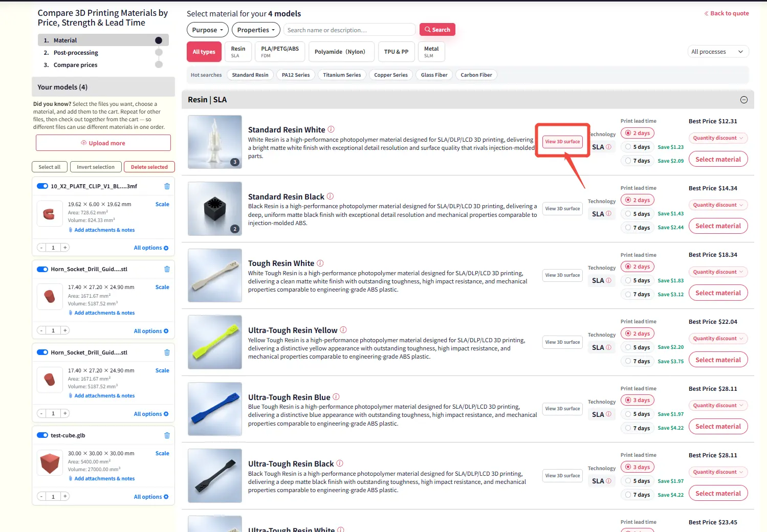The width and height of the screenshot is (767, 532).
Task: Show info for Ultra-Tough Resin Yellow
Action: 343,330
